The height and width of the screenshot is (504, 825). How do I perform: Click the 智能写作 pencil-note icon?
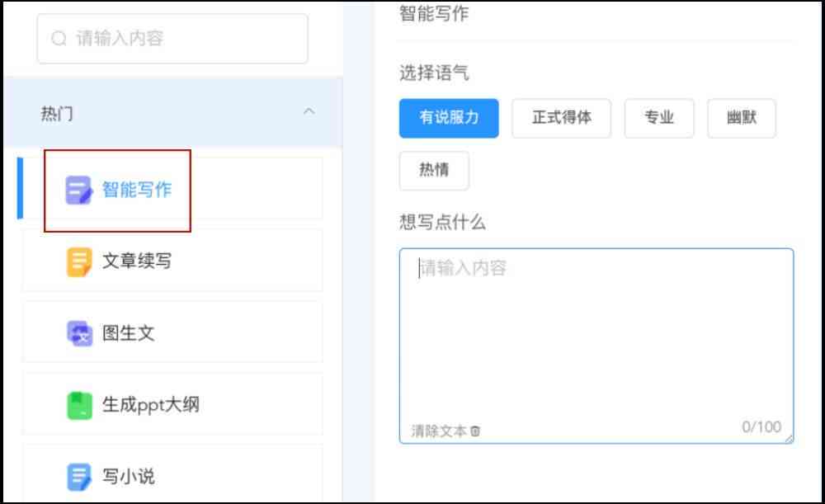point(79,190)
